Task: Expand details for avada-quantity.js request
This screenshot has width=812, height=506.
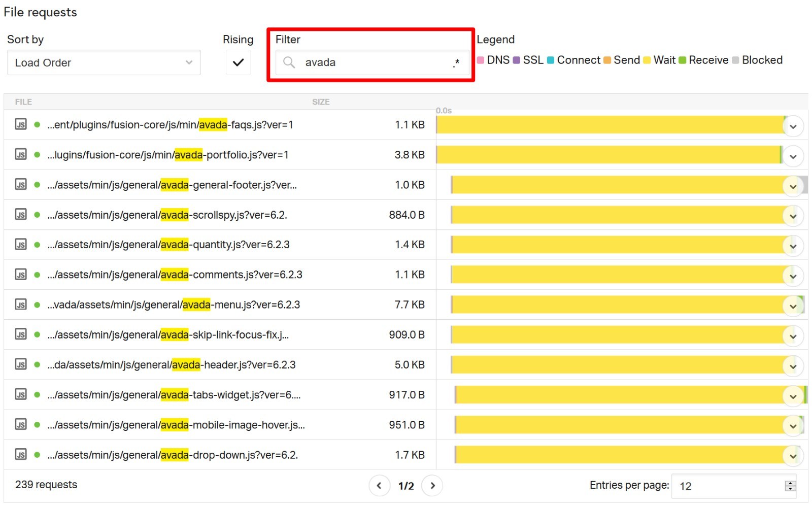Action: pyautogui.click(x=793, y=246)
